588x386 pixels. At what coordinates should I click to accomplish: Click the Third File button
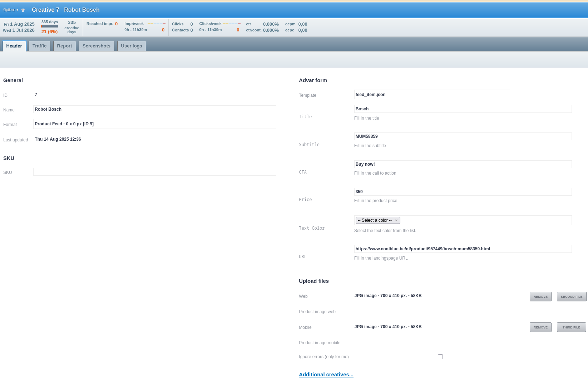point(571,327)
